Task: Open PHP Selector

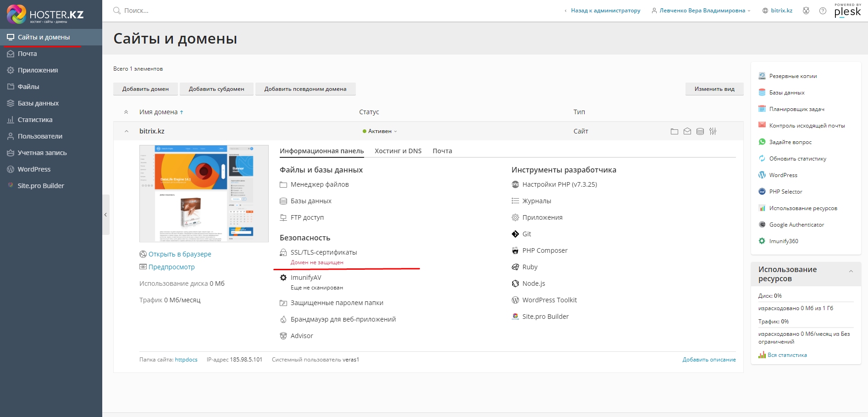Action: coord(785,192)
